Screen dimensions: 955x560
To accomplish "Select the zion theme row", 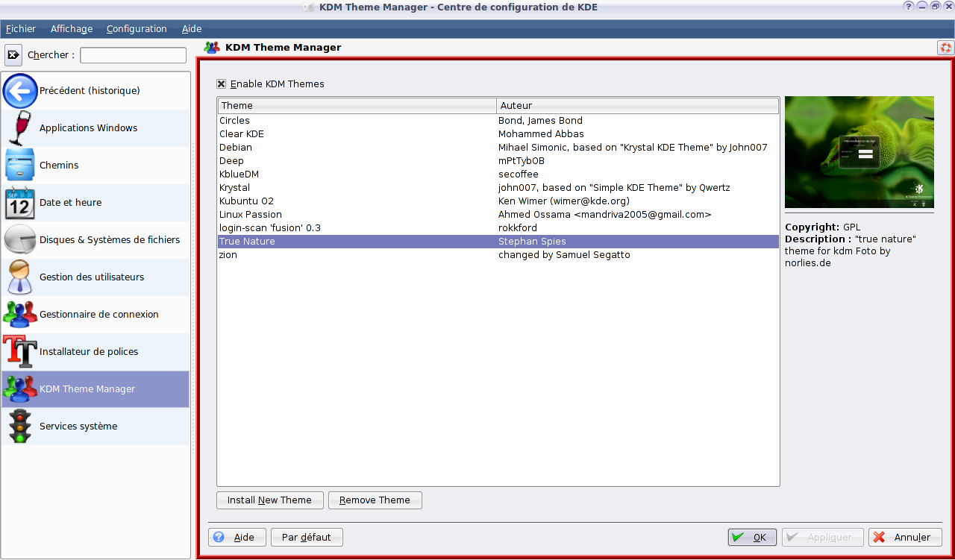I will point(498,255).
